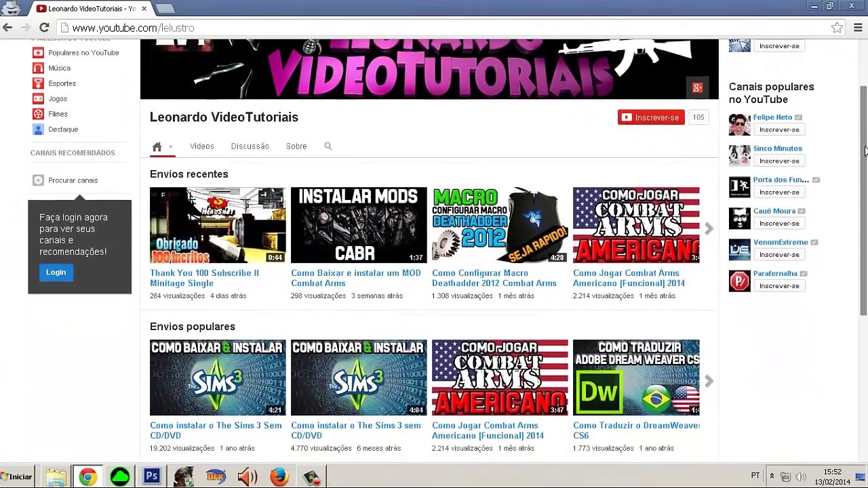Show next Envios recentes with arrow
The height and width of the screenshot is (488, 868).
coord(709,229)
